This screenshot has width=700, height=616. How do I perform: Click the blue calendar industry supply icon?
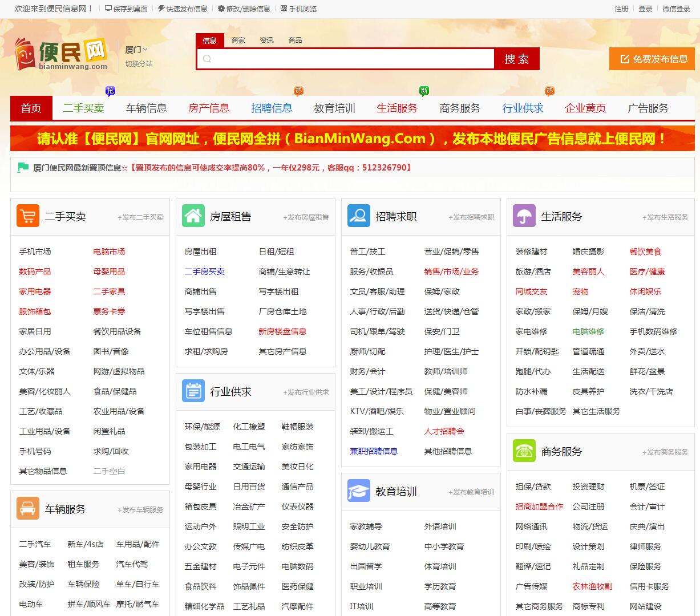pos(193,391)
